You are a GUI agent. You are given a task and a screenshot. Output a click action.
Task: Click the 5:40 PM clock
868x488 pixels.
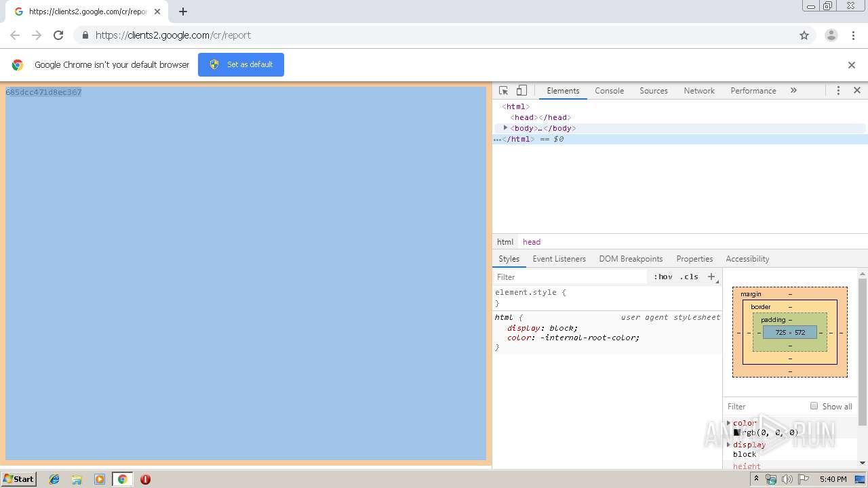click(x=833, y=479)
